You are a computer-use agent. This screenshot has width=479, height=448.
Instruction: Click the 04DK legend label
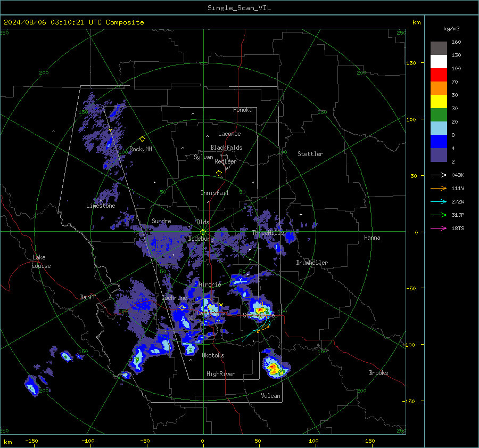point(458,175)
